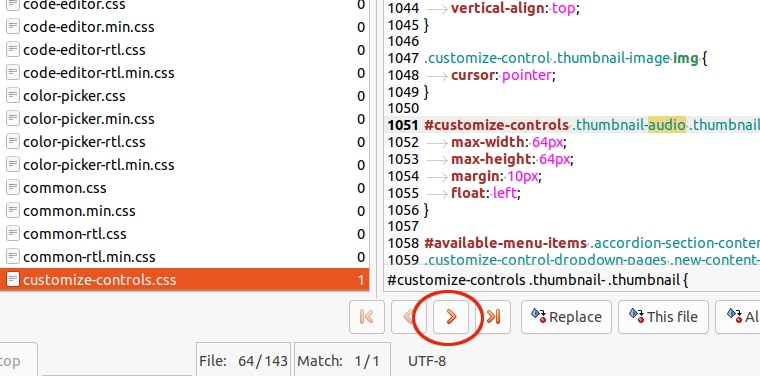Image resolution: width=760 pixels, height=376 pixels.
Task: Click the This file replace button
Action: 663,317
